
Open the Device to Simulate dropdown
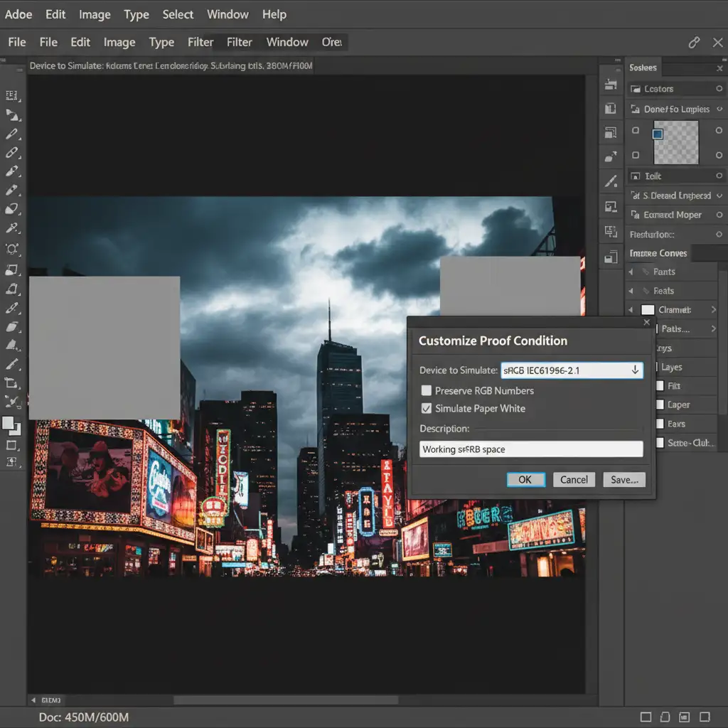634,370
